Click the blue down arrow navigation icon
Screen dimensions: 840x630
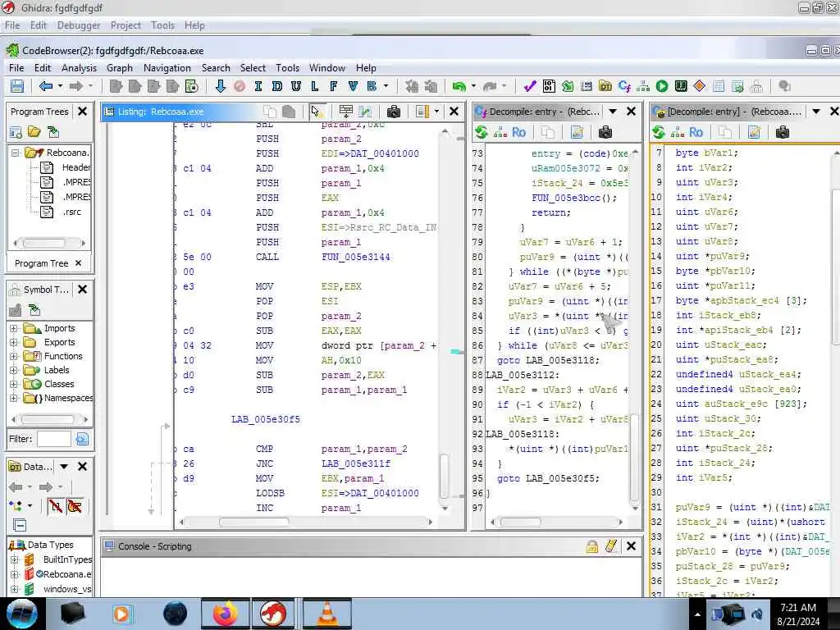tap(220, 85)
